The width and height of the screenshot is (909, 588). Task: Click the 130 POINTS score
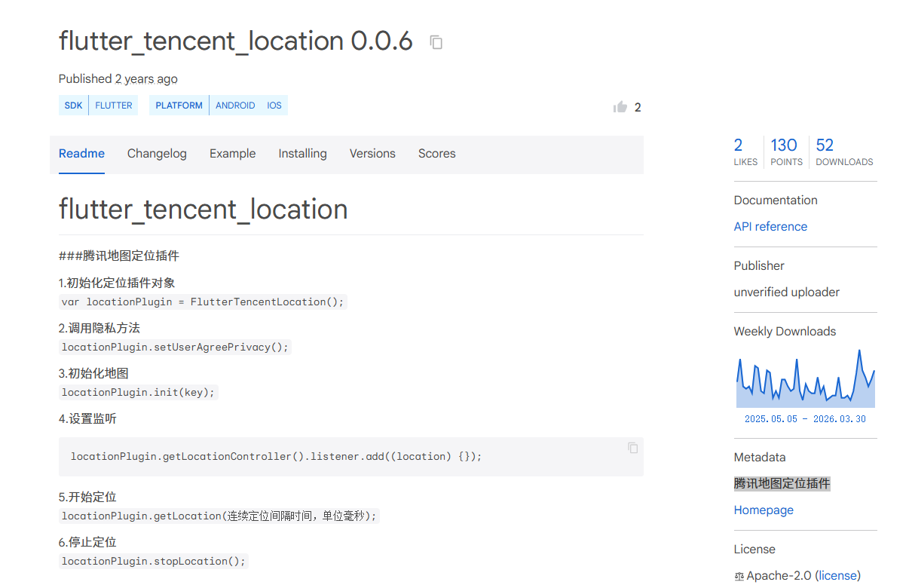[786, 152]
